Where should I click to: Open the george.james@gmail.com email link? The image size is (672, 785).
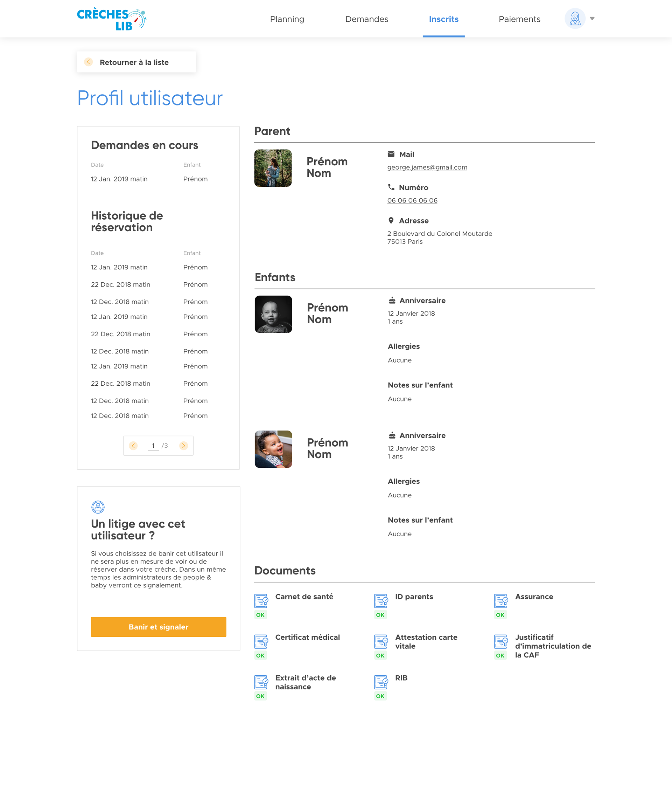coord(427,167)
